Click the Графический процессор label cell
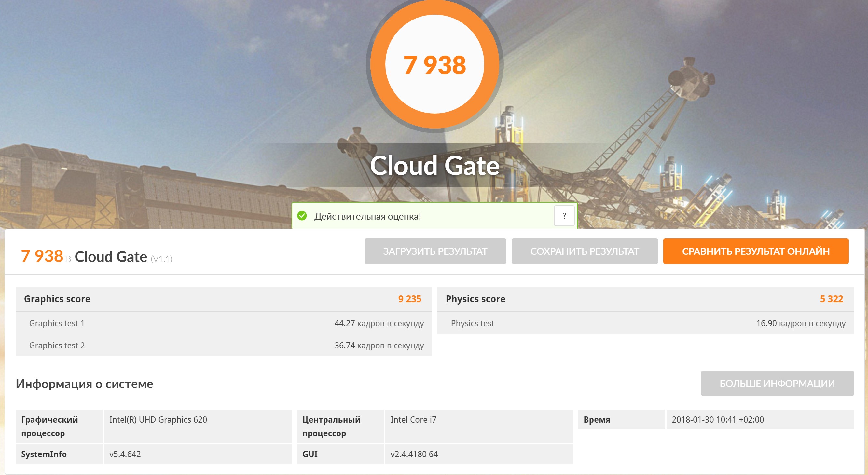This screenshot has height=475, width=868. [59, 426]
